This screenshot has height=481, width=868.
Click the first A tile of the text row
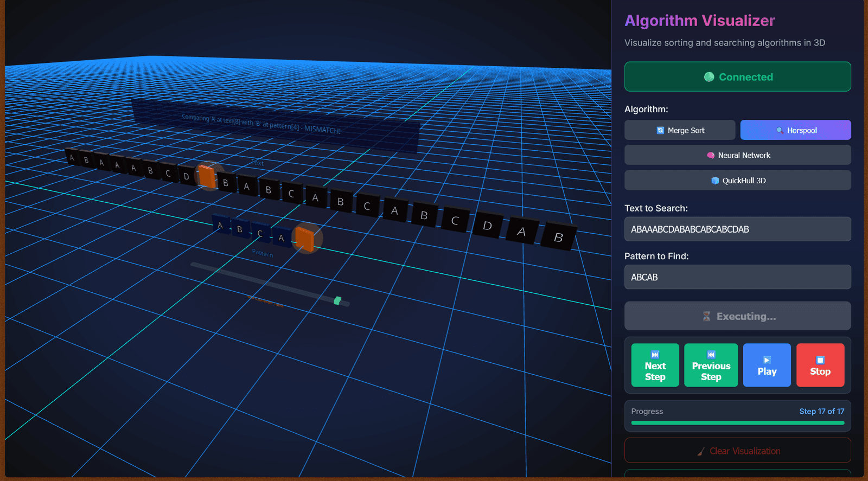[72, 158]
